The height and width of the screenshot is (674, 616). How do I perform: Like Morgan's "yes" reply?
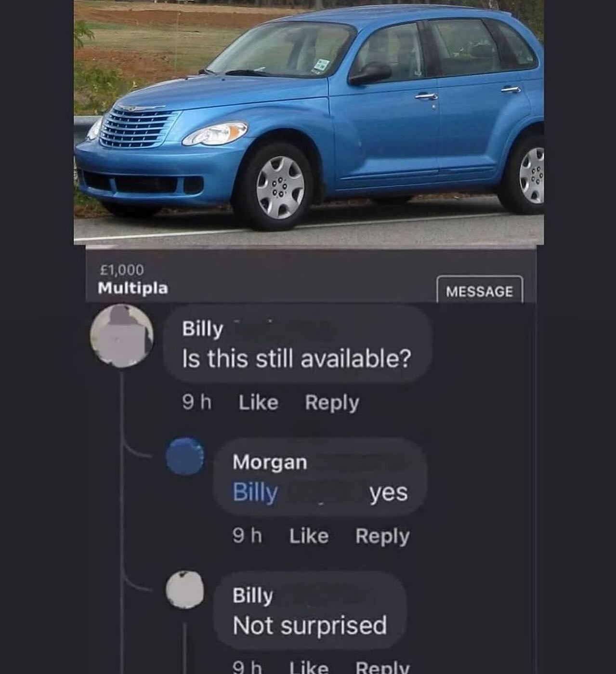coord(309,536)
